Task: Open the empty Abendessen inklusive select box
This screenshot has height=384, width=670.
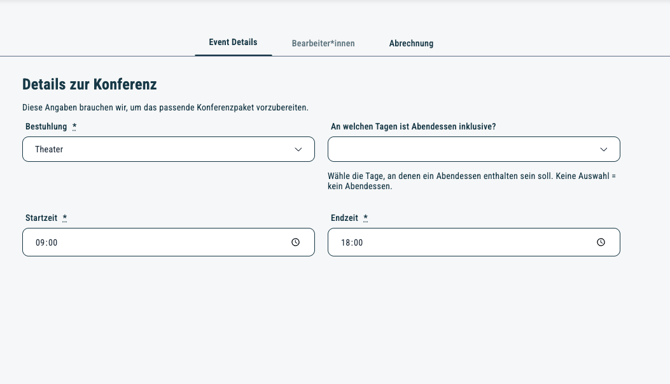Action: coord(474,149)
